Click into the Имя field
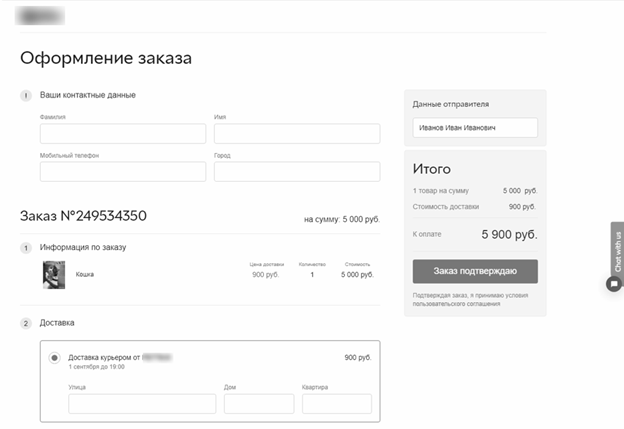624x429 pixels. coord(297,134)
